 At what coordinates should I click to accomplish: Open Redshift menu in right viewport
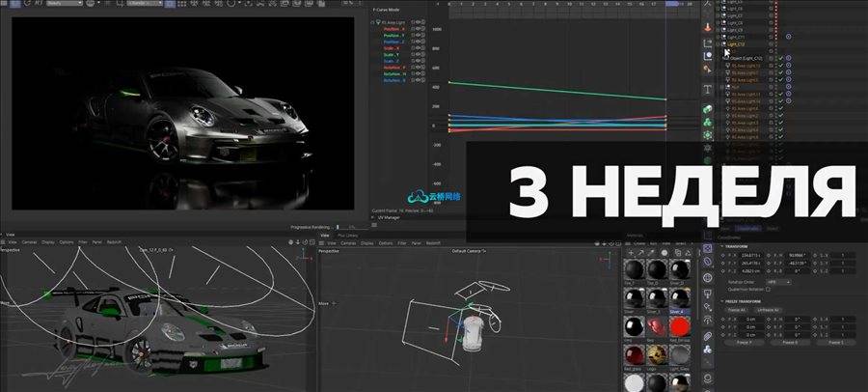[x=433, y=243]
